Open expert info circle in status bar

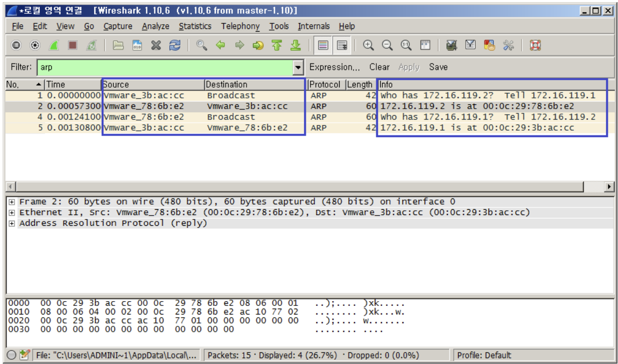pos(12,355)
